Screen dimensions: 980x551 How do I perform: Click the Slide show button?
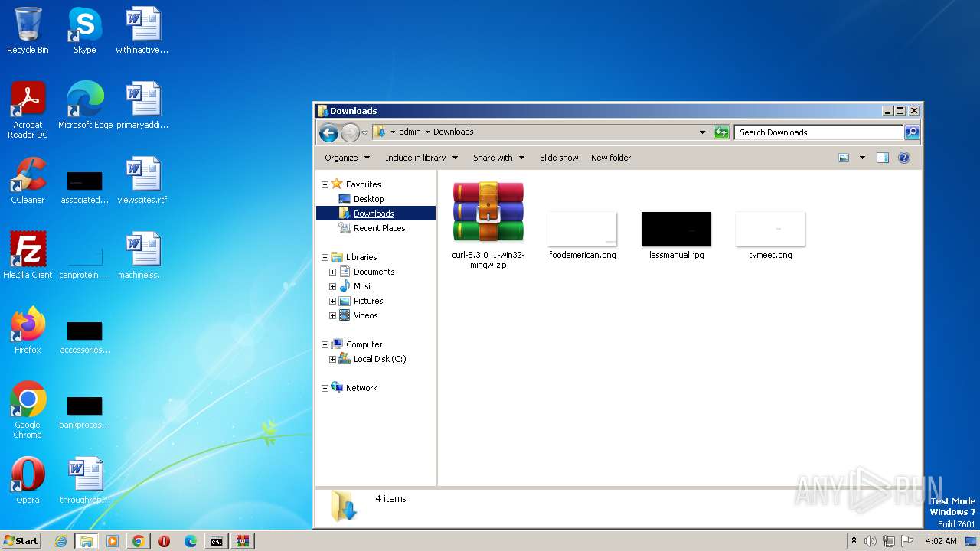click(559, 158)
